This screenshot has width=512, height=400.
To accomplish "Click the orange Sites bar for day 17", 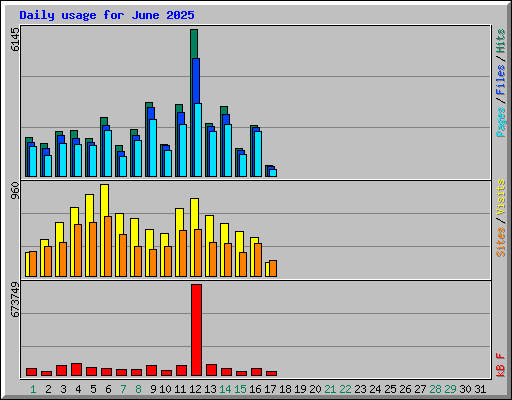I will [x=273, y=269].
